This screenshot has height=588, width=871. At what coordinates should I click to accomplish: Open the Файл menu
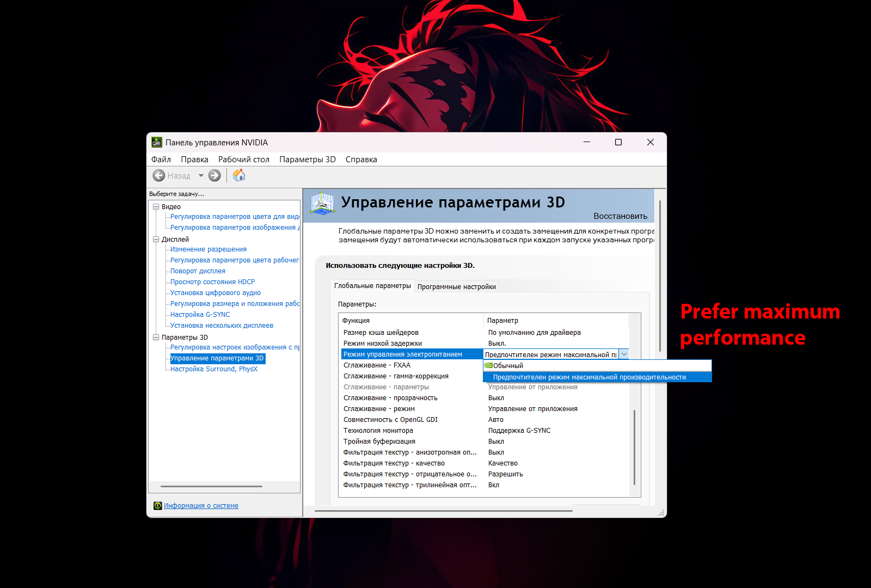[161, 160]
